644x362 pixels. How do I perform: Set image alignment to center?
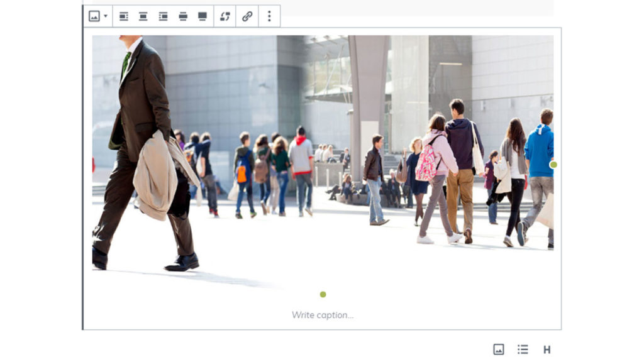[x=143, y=16]
